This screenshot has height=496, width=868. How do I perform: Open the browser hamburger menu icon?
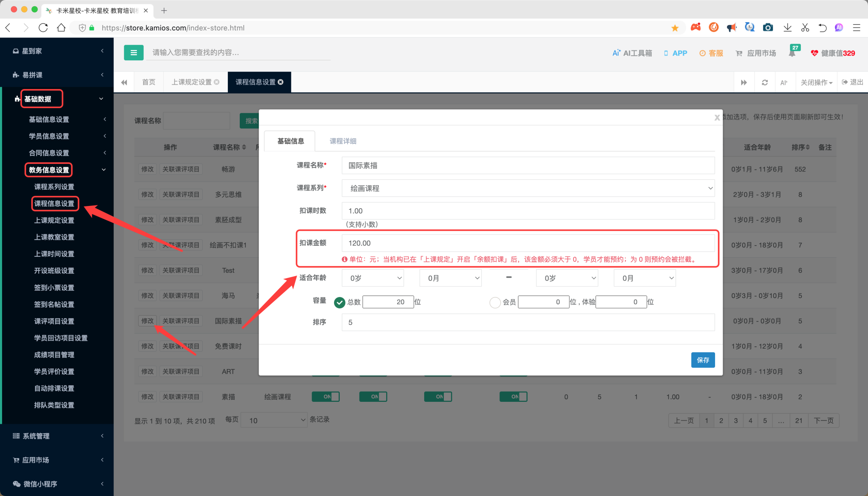tap(856, 27)
